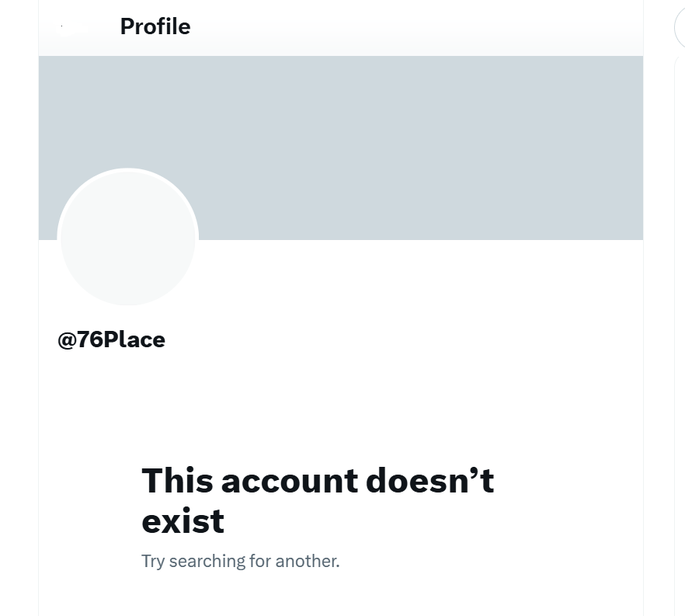
Task: Click "Try searching for another." text
Action: 240,561
